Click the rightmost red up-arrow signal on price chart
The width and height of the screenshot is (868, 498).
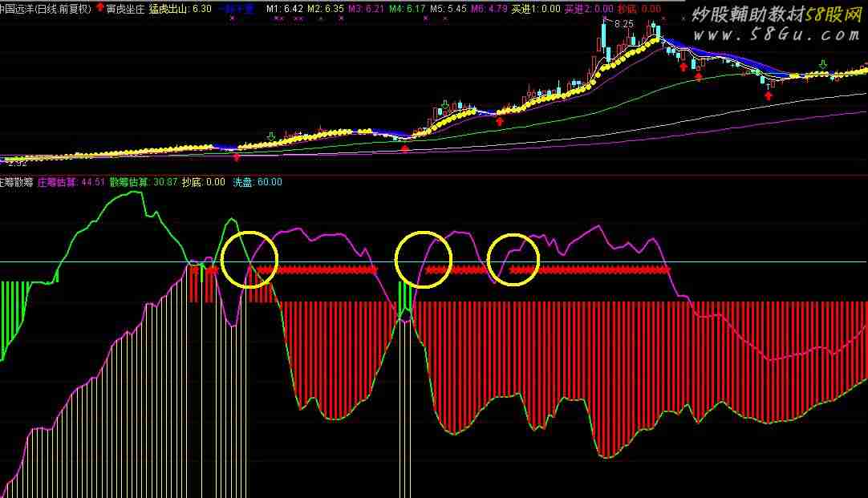[769, 96]
